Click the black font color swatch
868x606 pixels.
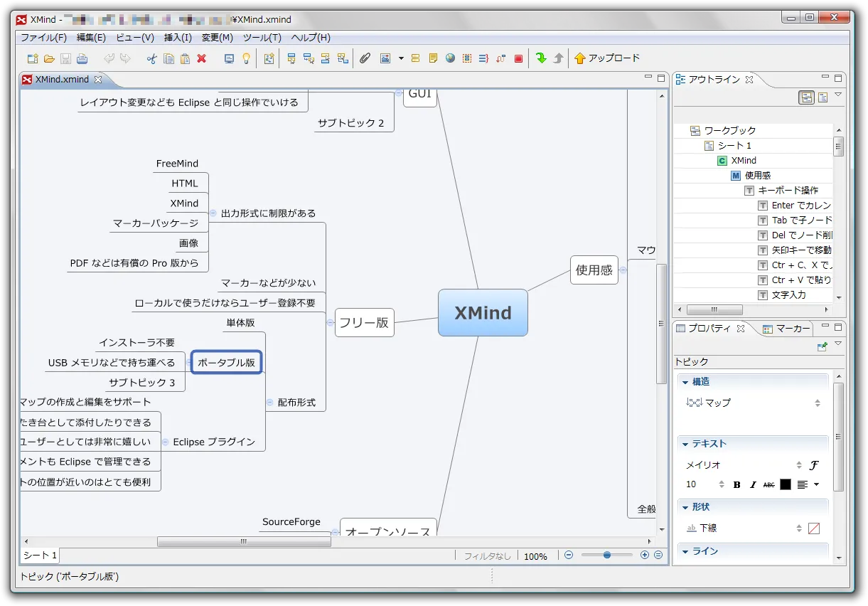point(786,484)
